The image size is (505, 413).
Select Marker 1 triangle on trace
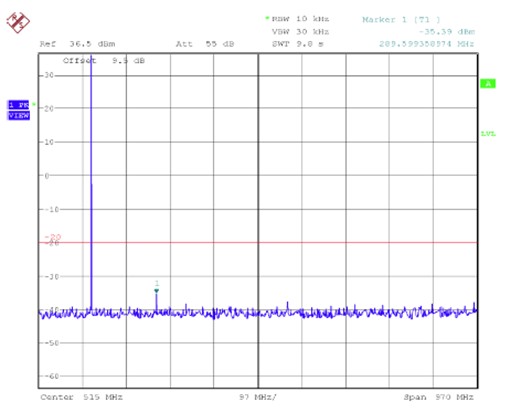156,291
